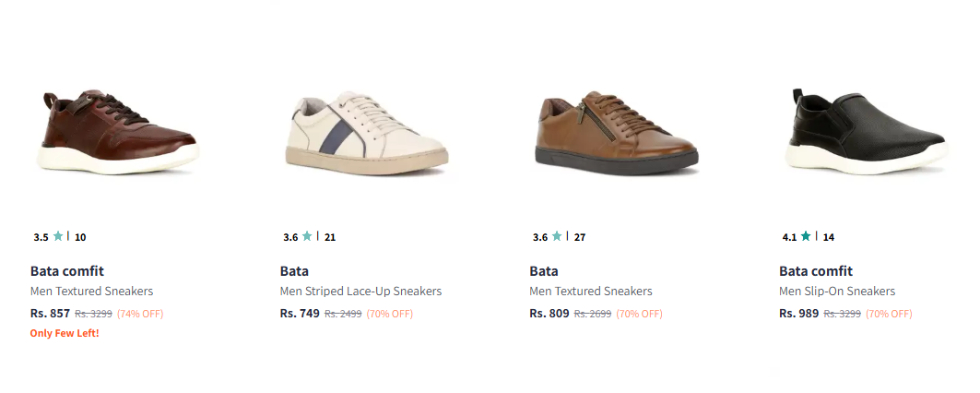Click the Rs. 989 price
980x393 pixels.
click(798, 314)
